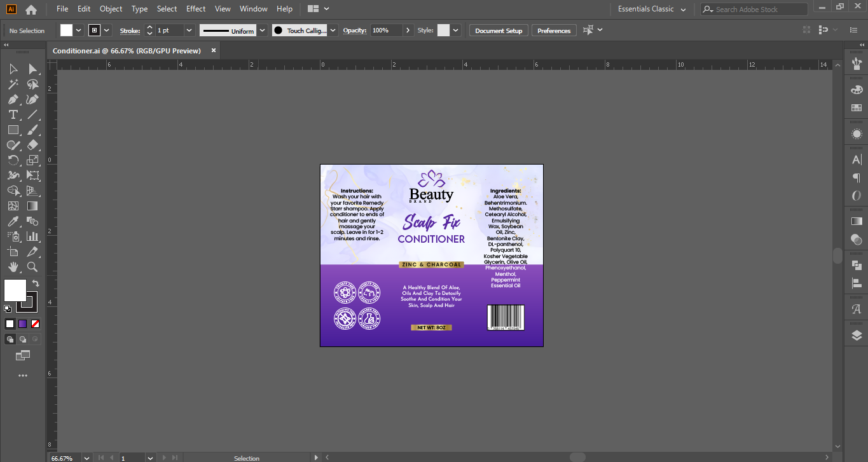868x462 pixels.
Task: Activate the Eyedropper tool
Action: pos(13,221)
